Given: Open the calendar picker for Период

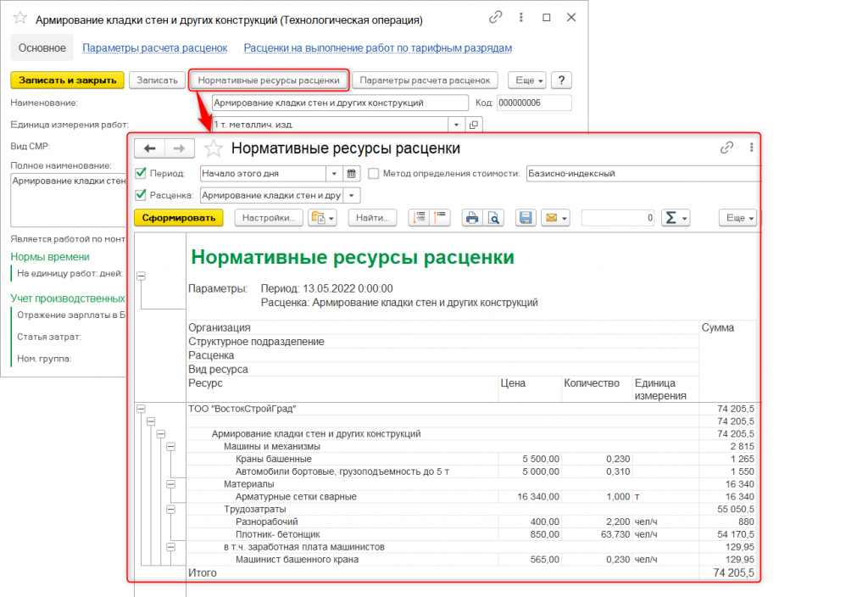Looking at the screenshot, I should [353, 173].
